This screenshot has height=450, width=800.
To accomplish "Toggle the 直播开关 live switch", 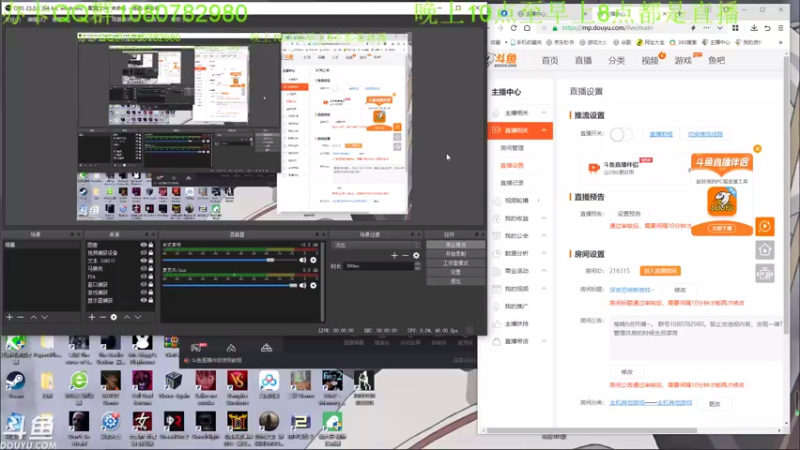I will coord(620,134).
